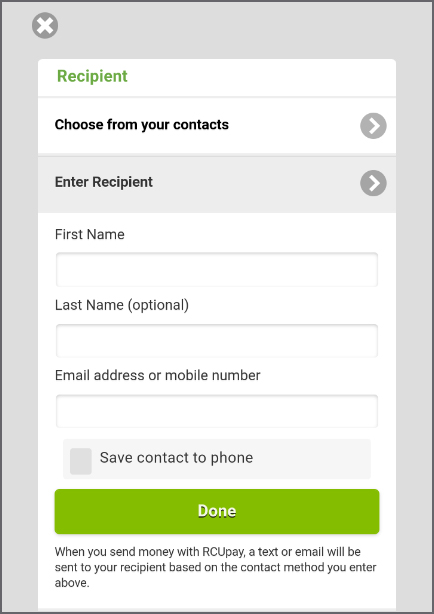Click the arrow icon beside Enter Recipient
Viewport: 434px width, 614px height.
coord(373,183)
